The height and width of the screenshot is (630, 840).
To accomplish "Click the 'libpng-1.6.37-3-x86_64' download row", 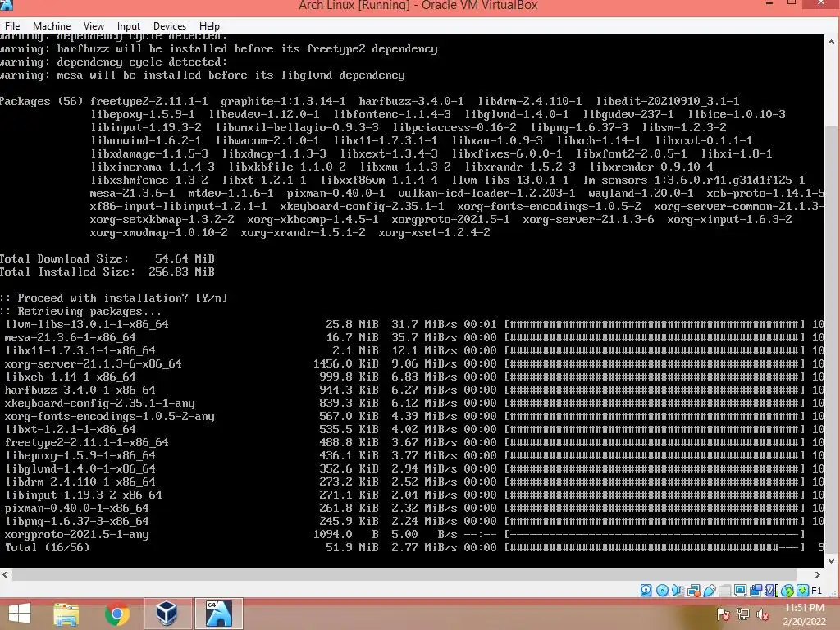I will point(412,521).
